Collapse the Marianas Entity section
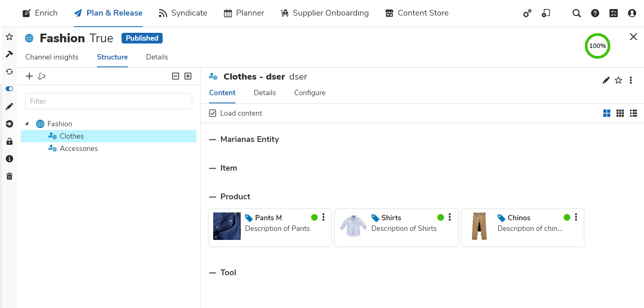 [212, 139]
